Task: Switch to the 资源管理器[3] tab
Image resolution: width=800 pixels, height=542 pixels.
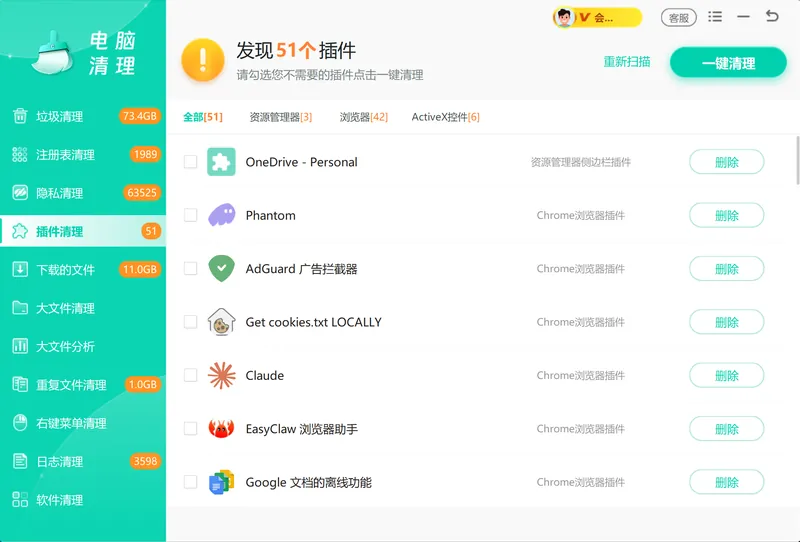Action: tap(281, 117)
